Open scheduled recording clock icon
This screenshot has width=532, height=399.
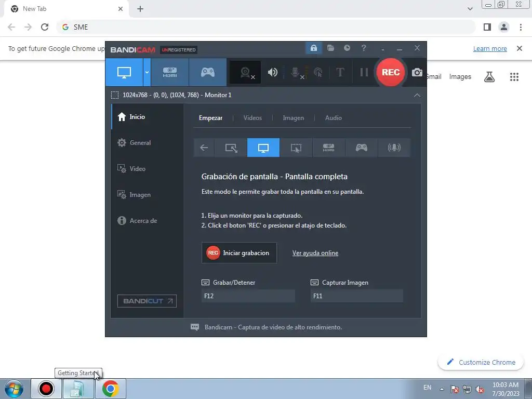[x=347, y=48]
